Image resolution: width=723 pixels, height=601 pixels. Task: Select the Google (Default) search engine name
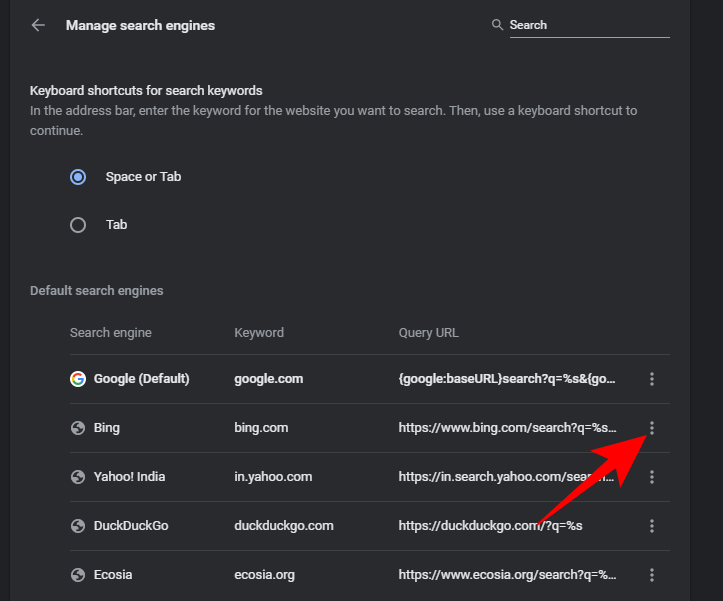click(141, 379)
